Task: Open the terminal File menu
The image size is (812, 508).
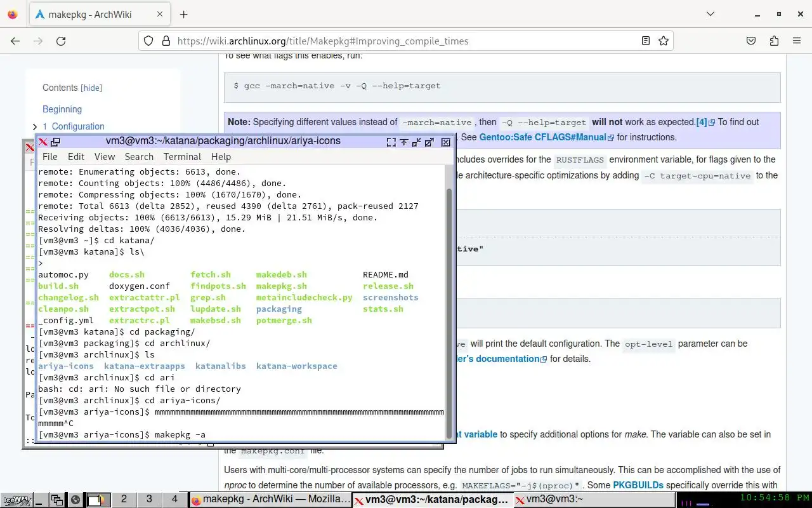Action: click(50, 157)
